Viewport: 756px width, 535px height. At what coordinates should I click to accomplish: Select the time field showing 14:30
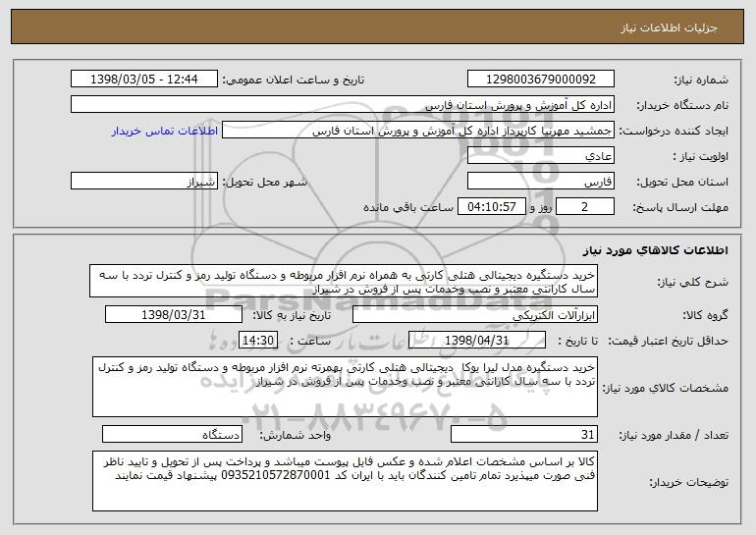coord(258,341)
